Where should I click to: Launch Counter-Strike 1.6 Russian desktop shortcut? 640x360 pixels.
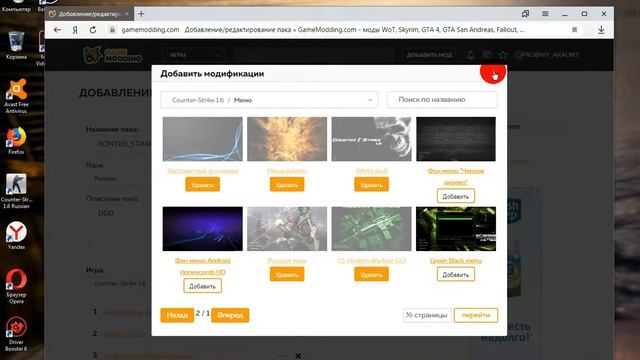tap(16, 191)
